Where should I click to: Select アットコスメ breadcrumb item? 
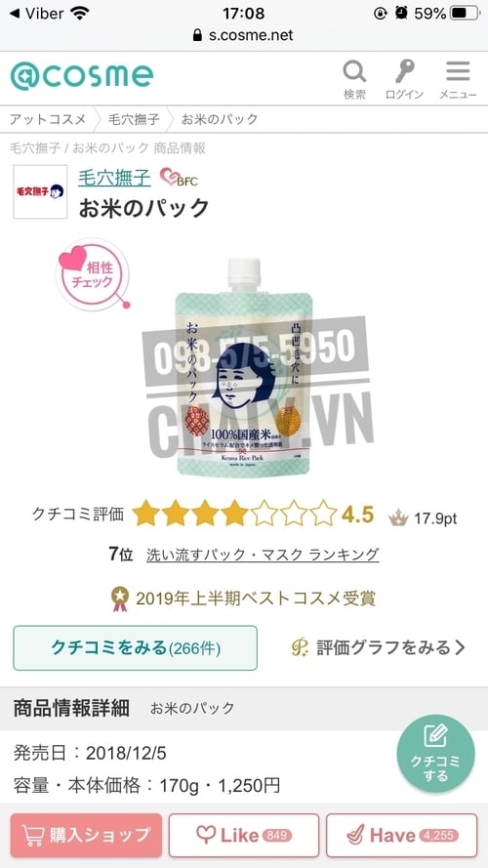coord(48,119)
